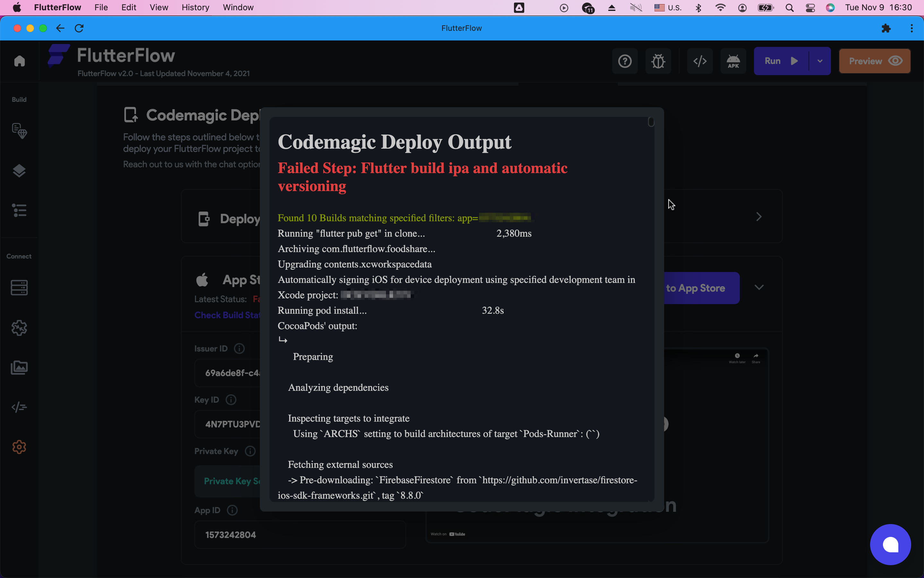Open the widget tree list icon
This screenshot has height=578, width=924.
(x=20, y=210)
